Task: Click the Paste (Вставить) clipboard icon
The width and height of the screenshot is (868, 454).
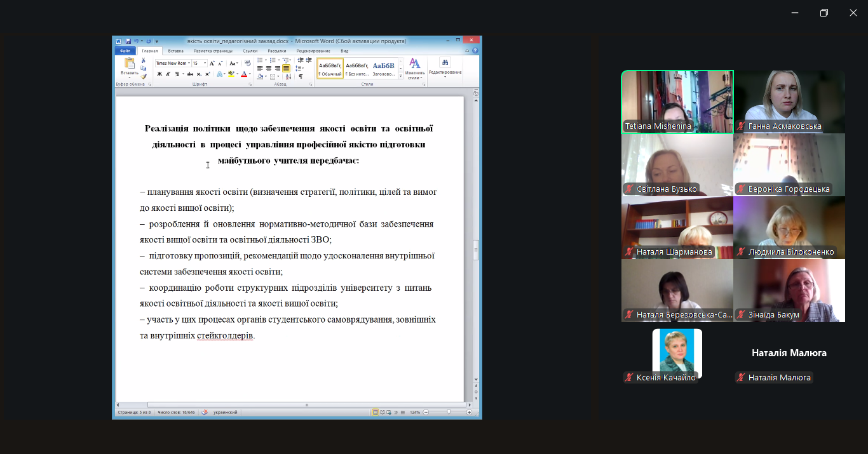Action: click(x=130, y=63)
